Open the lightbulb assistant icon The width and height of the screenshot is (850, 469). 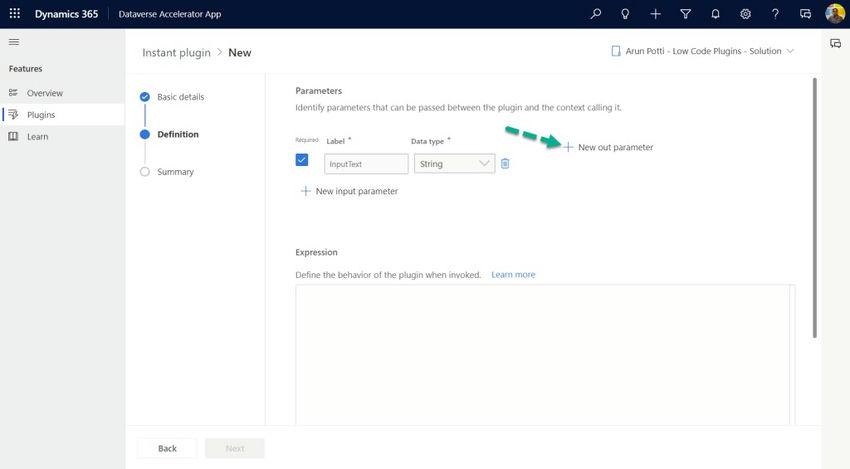625,14
